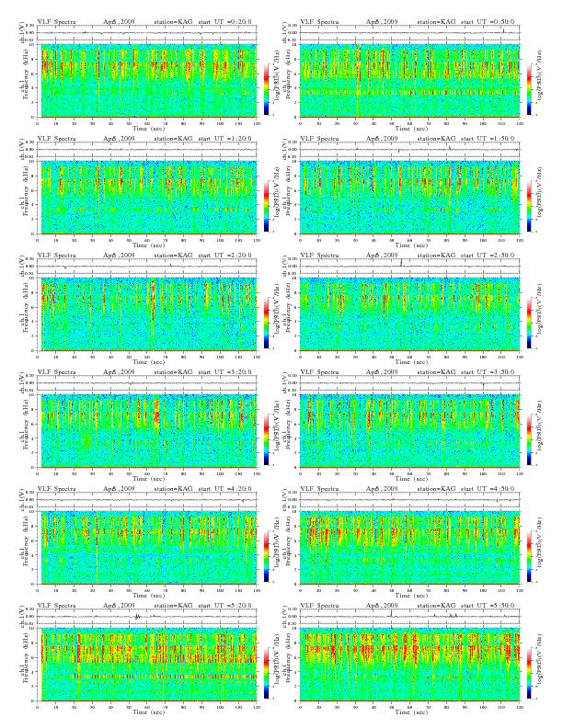Click the title text 'start UT =5:50:0'

tap(488, 606)
